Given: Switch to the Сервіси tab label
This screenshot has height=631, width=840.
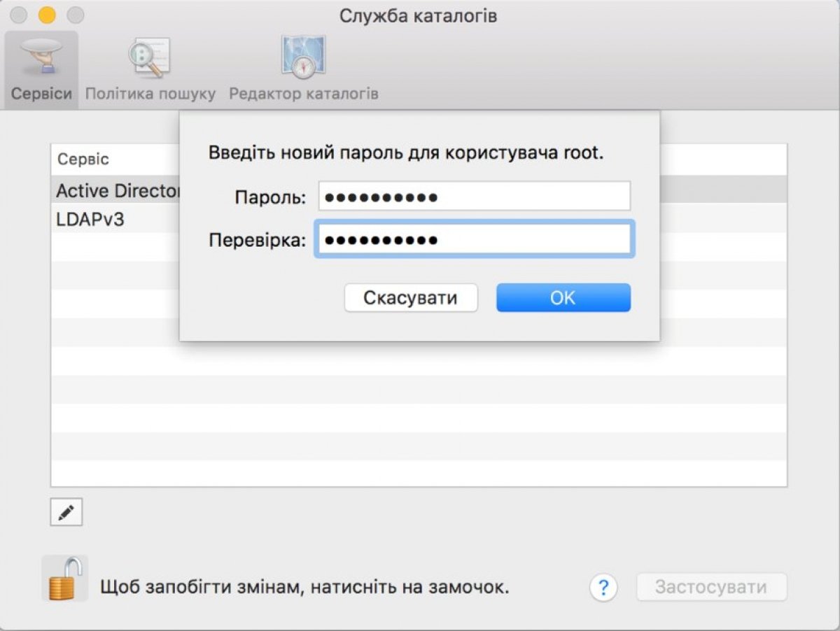Looking at the screenshot, I should click(41, 94).
